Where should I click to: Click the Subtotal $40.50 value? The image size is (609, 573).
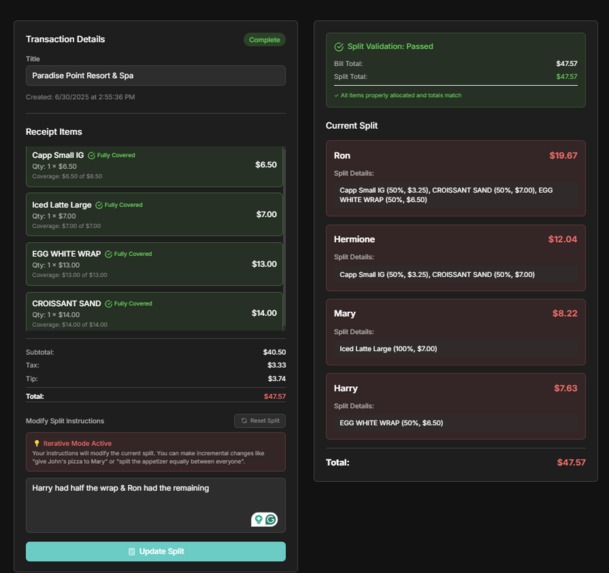pos(274,352)
